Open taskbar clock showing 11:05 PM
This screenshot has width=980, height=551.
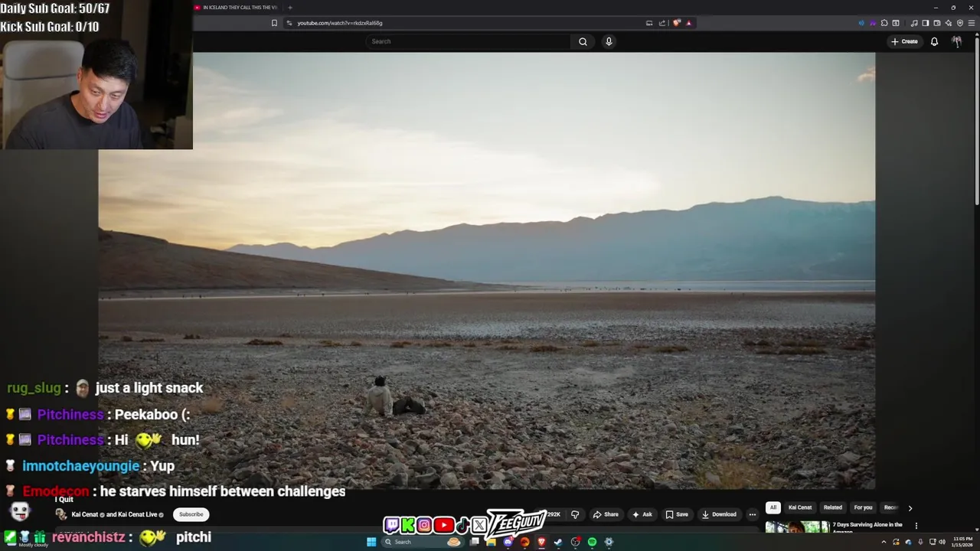(962, 542)
